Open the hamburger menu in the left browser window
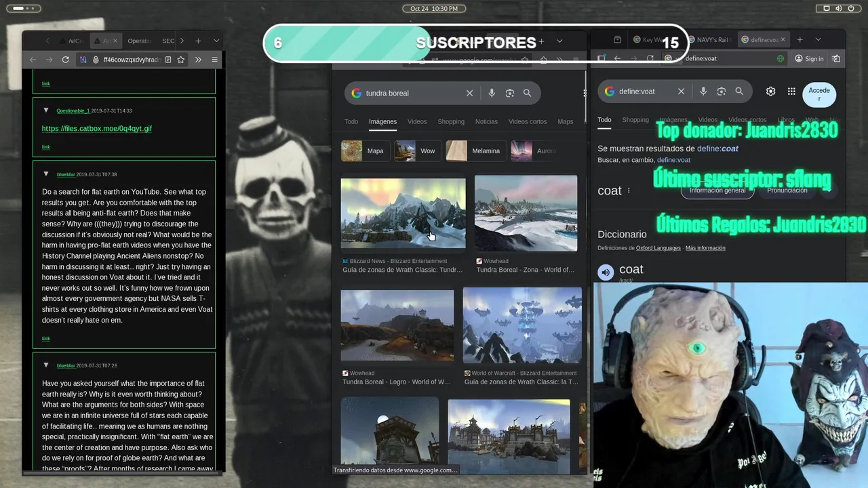 [x=214, y=60]
